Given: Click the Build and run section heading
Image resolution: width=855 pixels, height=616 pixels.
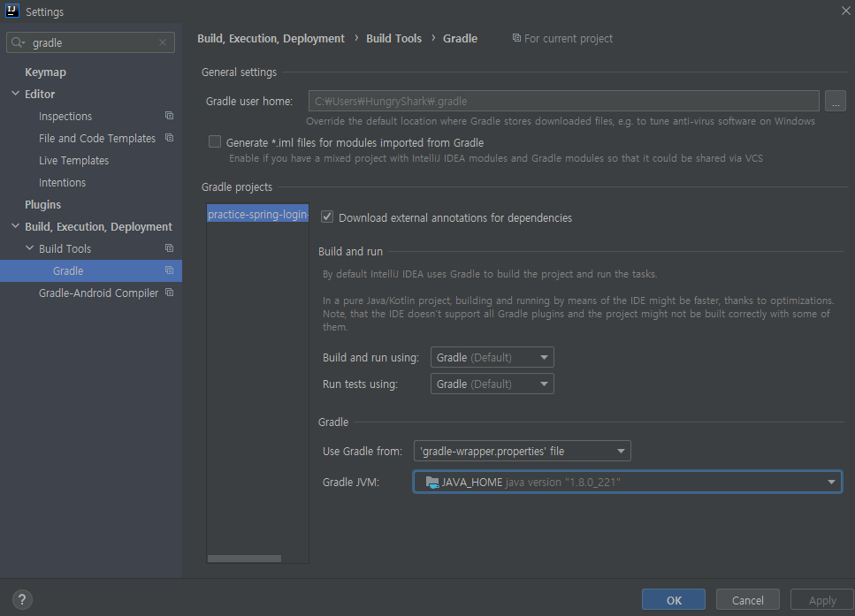Looking at the screenshot, I should 351,251.
